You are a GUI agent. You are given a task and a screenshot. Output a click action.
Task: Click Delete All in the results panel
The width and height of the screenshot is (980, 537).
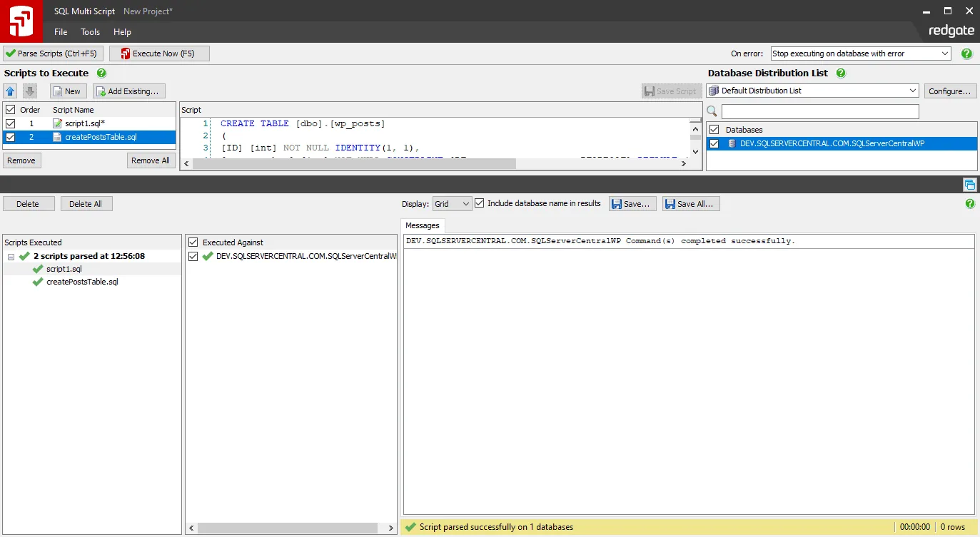86,203
